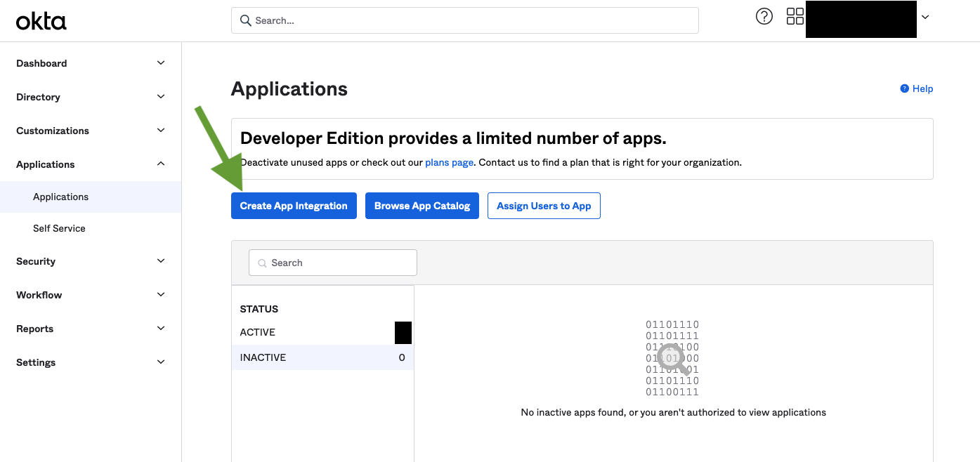Expand the Workflow sidebar section
Screen dimensions: 980x462
[161, 295]
